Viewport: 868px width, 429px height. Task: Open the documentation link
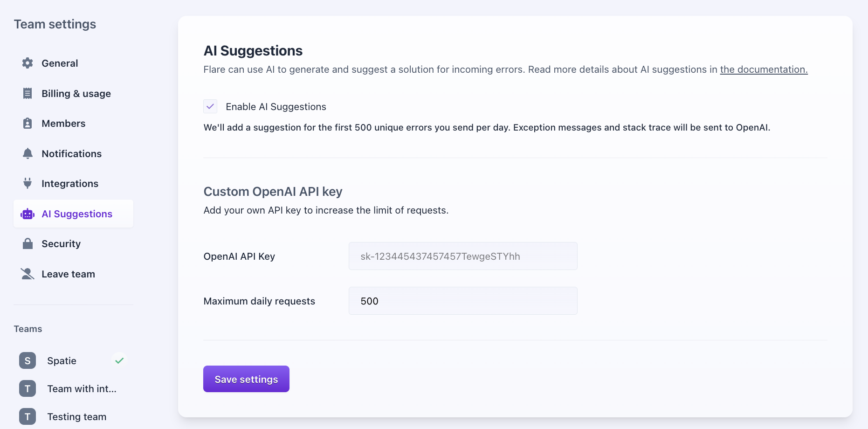764,69
